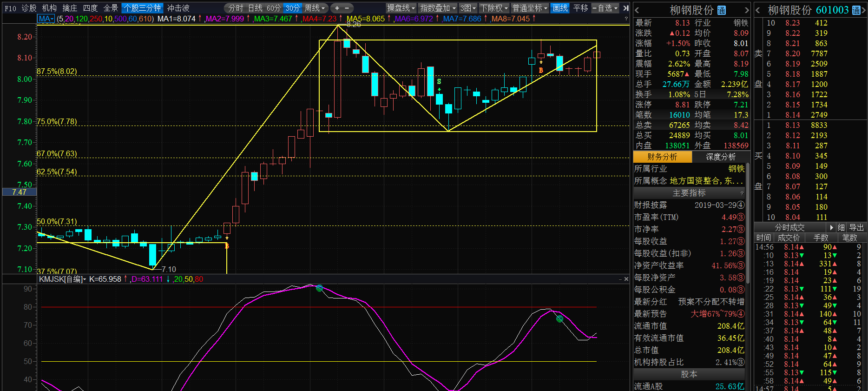Close the KMJSK indicator sub-panel
The width and height of the screenshot is (868, 391).
[626, 279]
